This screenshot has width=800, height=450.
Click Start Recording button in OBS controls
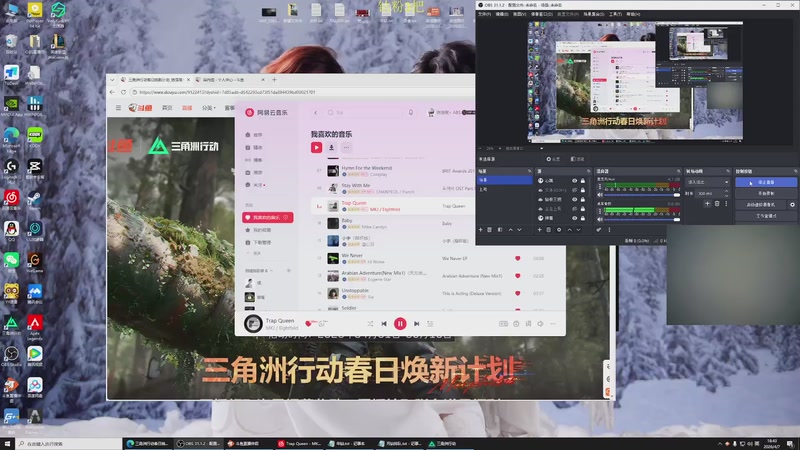click(x=766, y=193)
